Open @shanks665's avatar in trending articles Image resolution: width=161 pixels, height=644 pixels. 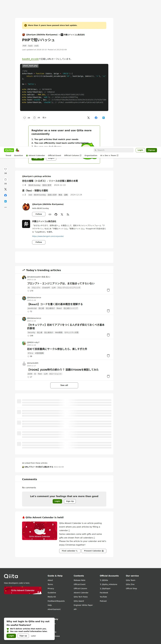(x=24, y=364)
